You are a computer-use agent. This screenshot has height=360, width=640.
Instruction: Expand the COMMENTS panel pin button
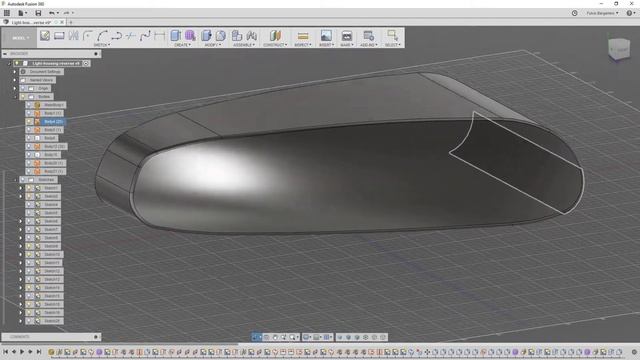pyautogui.click(x=96, y=337)
